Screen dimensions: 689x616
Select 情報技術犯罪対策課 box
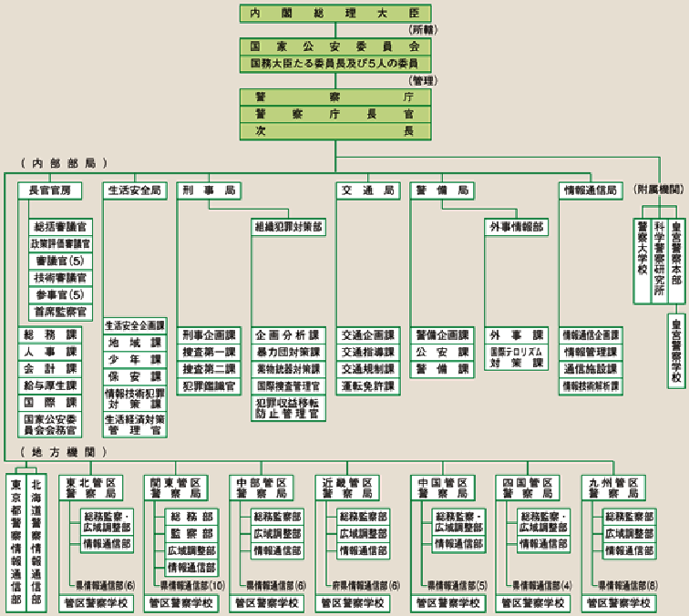pos(135,398)
